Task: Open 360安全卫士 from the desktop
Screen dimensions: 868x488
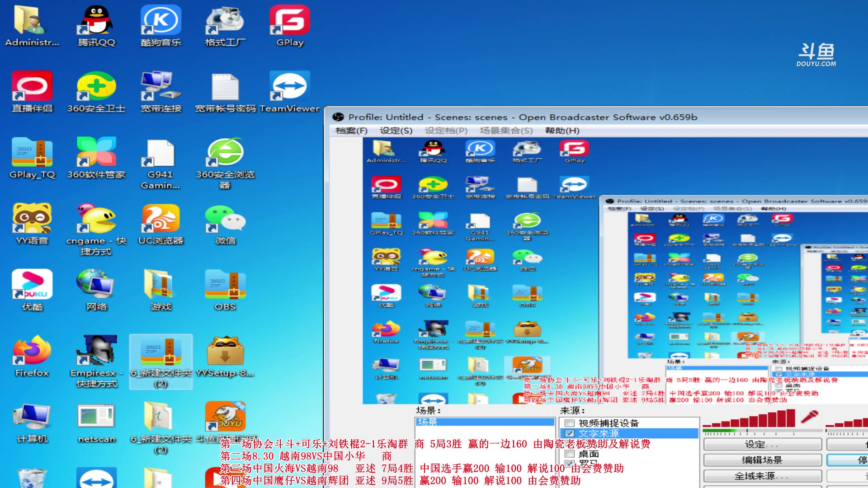Action: (96, 92)
